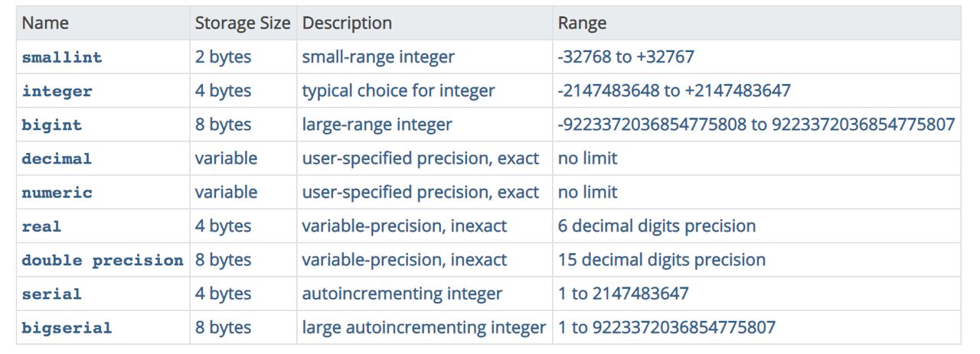Click the serial type name

[x=52, y=294]
